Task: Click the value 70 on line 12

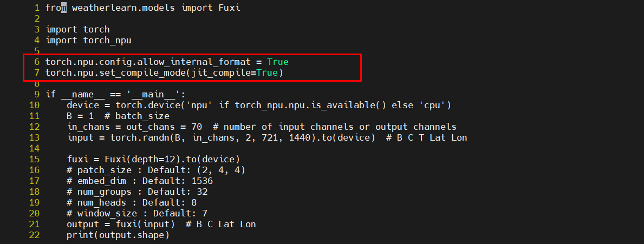Action: tap(197, 127)
